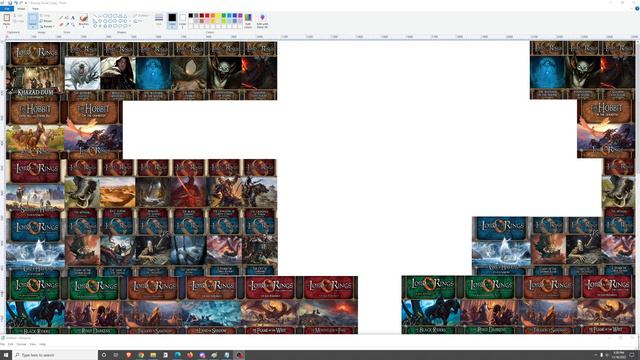Expand the Paste dropdown arrow
Image resolution: width=640 pixels, height=360 pixels.
(x=7, y=27)
